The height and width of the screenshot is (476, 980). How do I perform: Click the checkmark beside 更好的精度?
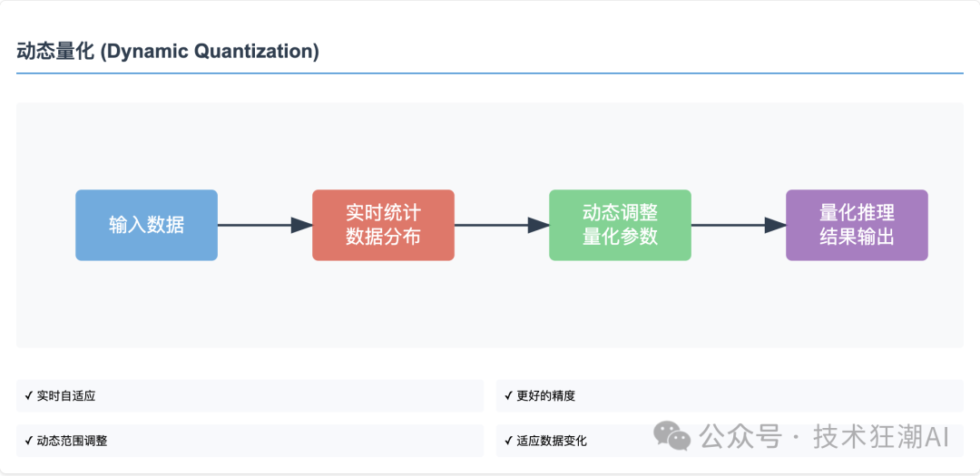(508, 396)
